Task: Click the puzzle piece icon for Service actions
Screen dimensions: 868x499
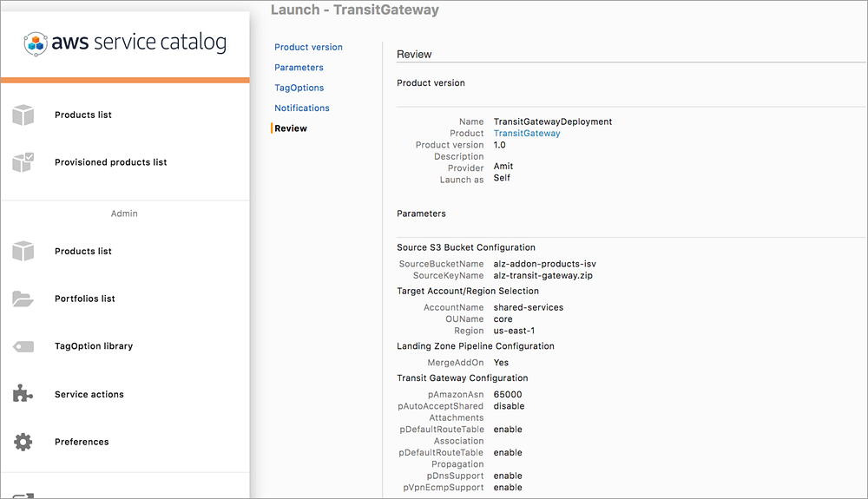Action: 23,393
